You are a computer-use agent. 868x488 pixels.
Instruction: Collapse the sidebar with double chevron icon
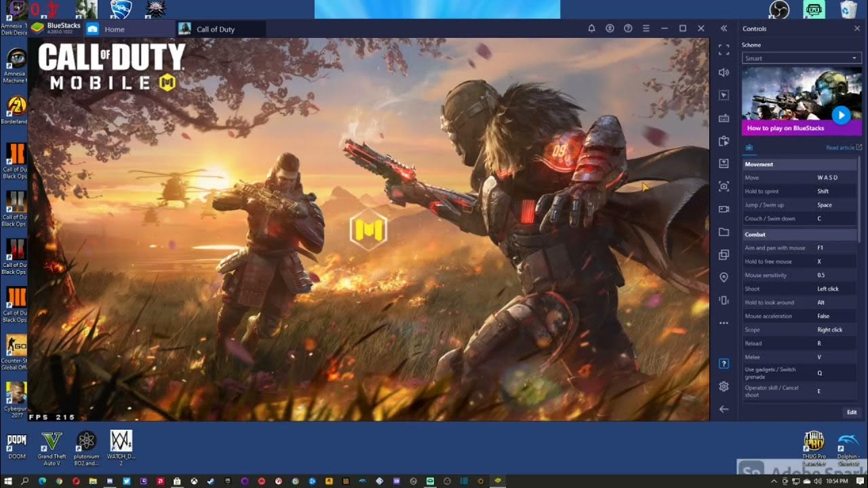coord(724,28)
